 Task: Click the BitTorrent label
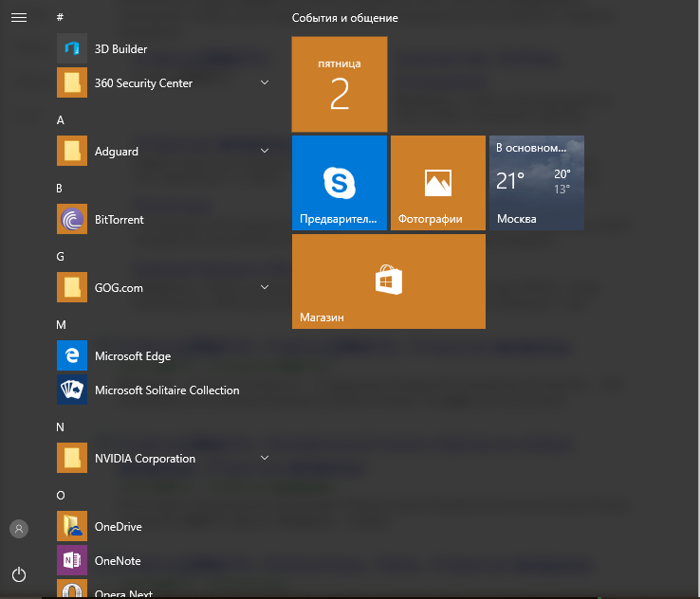(120, 220)
